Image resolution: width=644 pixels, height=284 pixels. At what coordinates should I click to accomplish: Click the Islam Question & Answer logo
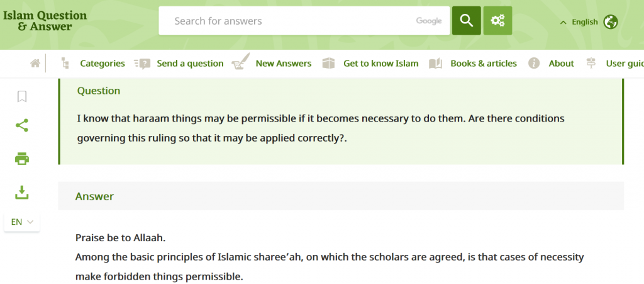coord(45,21)
